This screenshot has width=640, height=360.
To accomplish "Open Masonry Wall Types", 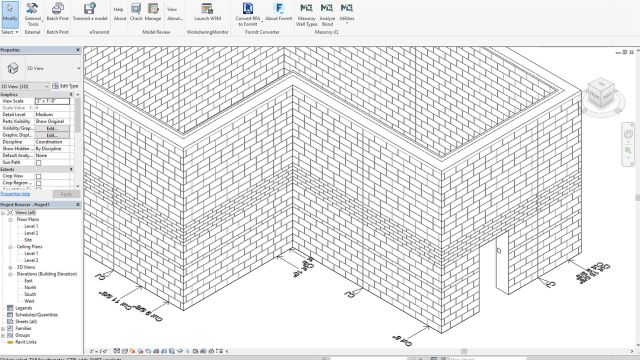I will pos(306,14).
